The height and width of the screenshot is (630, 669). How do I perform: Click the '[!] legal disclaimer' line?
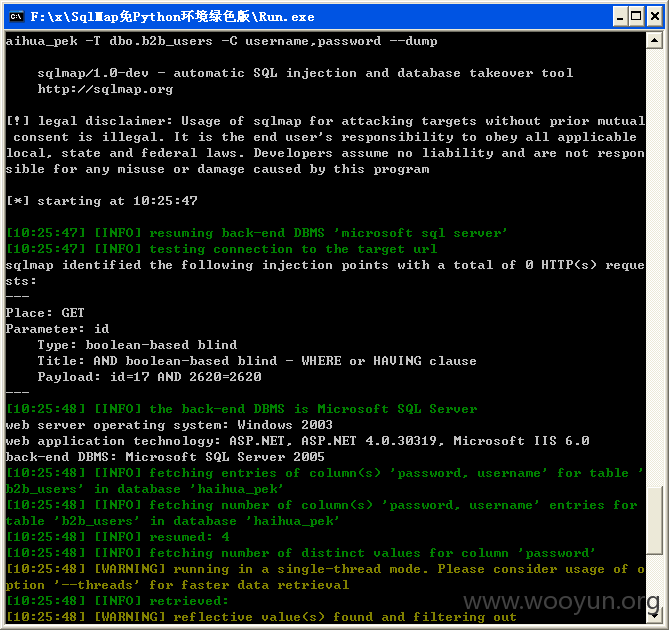[x=325, y=145]
